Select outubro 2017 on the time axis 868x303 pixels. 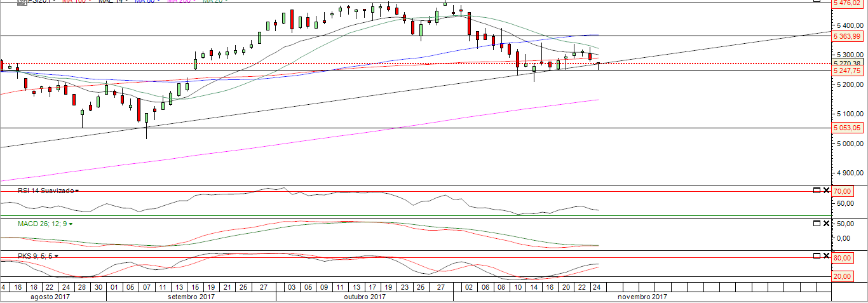(x=365, y=297)
